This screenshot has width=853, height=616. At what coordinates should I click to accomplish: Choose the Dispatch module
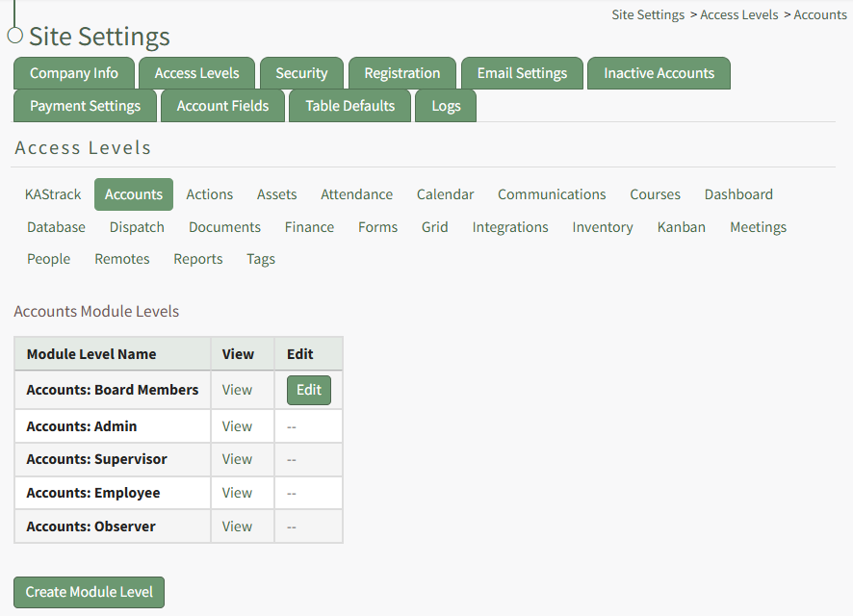tap(137, 227)
